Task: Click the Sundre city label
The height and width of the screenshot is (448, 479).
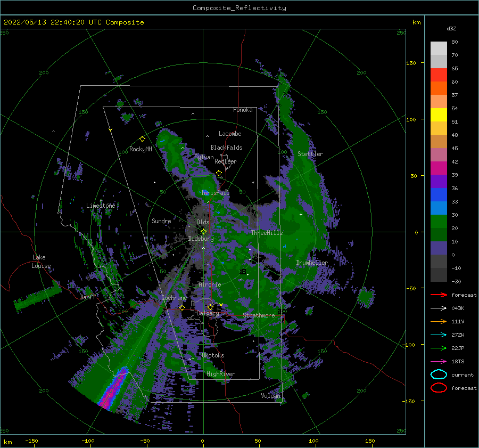Action: coord(161,221)
